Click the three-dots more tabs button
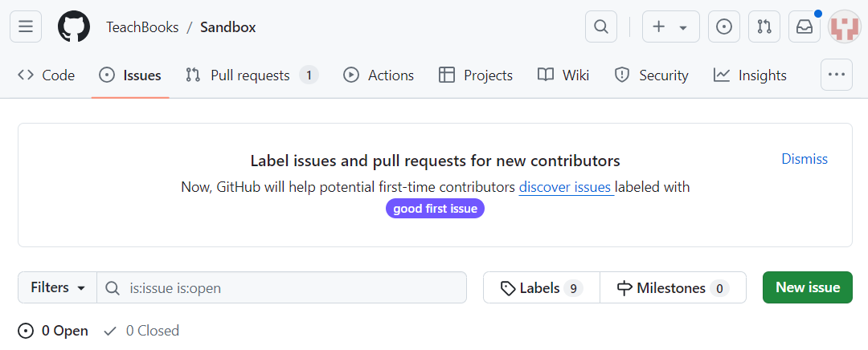This screenshot has width=868, height=350. click(837, 75)
